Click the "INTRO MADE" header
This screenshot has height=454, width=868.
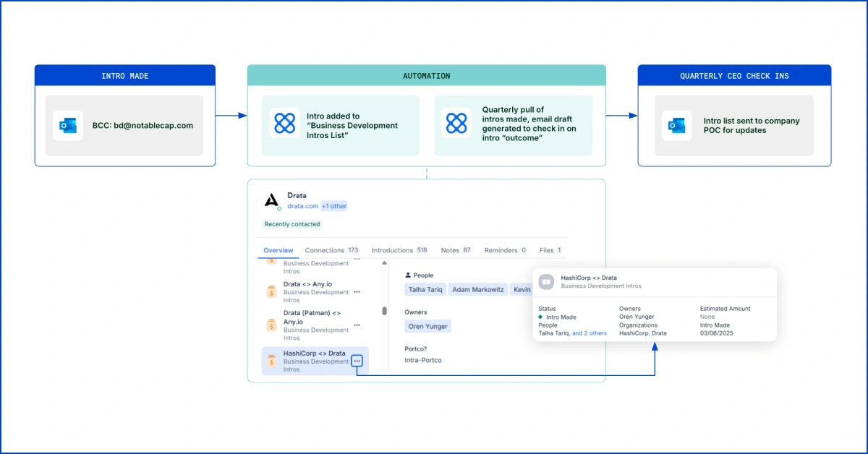click(125, 76)
